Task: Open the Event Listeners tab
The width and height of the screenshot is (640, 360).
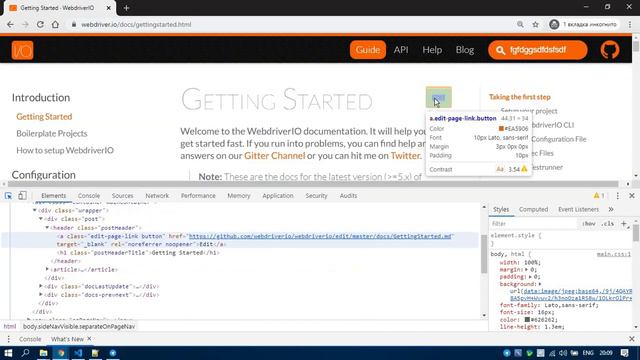Action: [578, 209]
